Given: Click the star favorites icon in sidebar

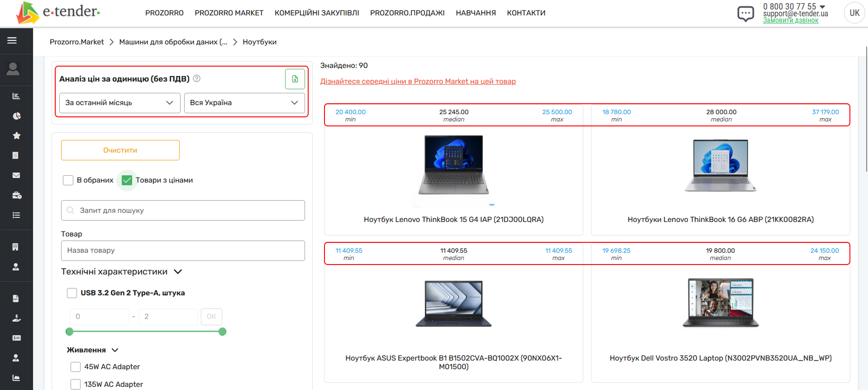Looking at the screenshot, I should tap(16, 135).
